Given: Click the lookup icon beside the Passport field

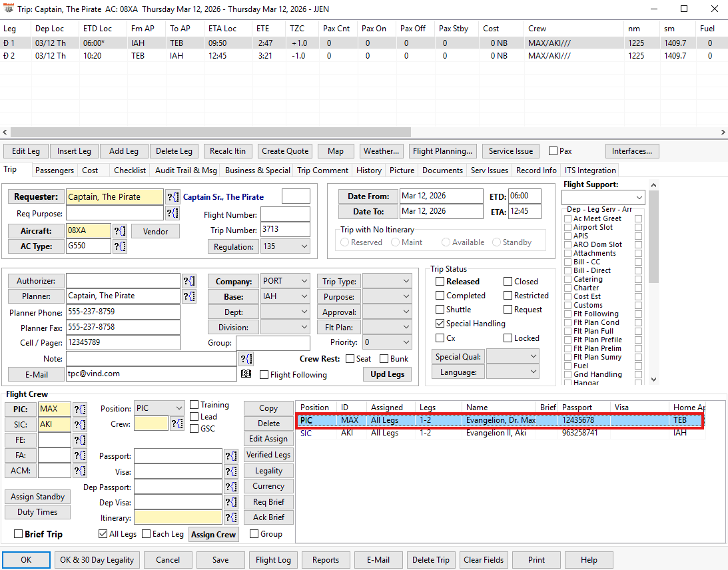Looking at the screenshot, I should click(230, 455).
